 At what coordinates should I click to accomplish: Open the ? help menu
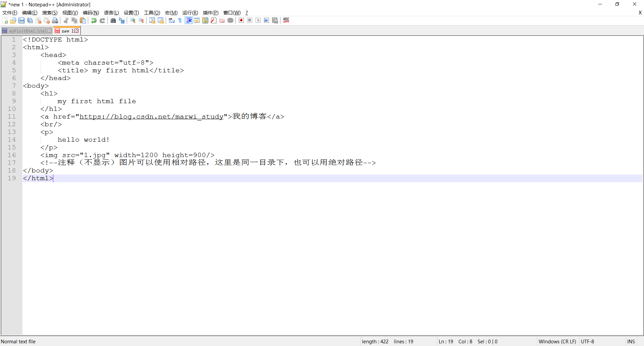[x=247, y=13]
